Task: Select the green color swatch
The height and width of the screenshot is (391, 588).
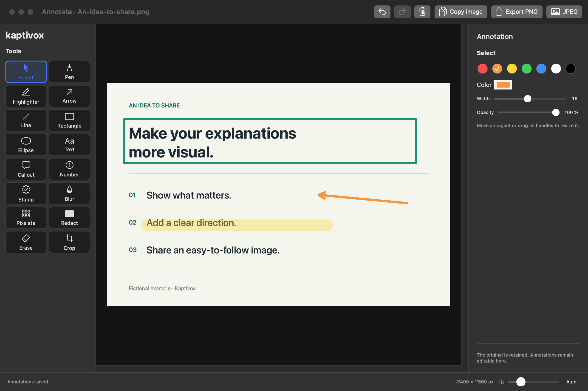Action: [x=527, y=69]
